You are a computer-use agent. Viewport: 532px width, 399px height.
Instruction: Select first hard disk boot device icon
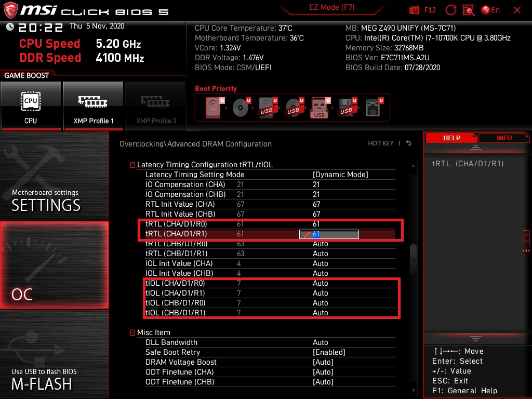pyautogui.click(x=214, y=108)
